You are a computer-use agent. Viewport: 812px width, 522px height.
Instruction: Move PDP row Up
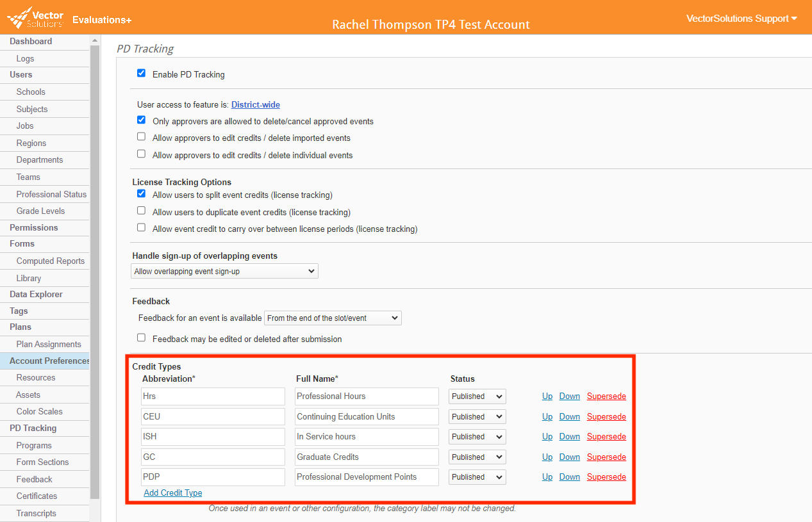pyautogui.click(x=547, y=477)
